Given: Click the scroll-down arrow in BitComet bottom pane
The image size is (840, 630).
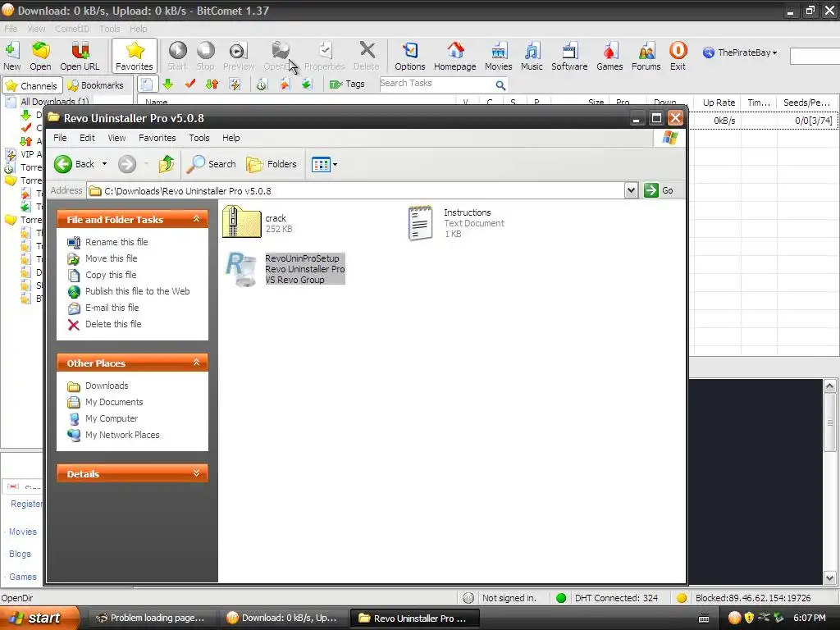Looking at the screenshot, I should [830, 578].
